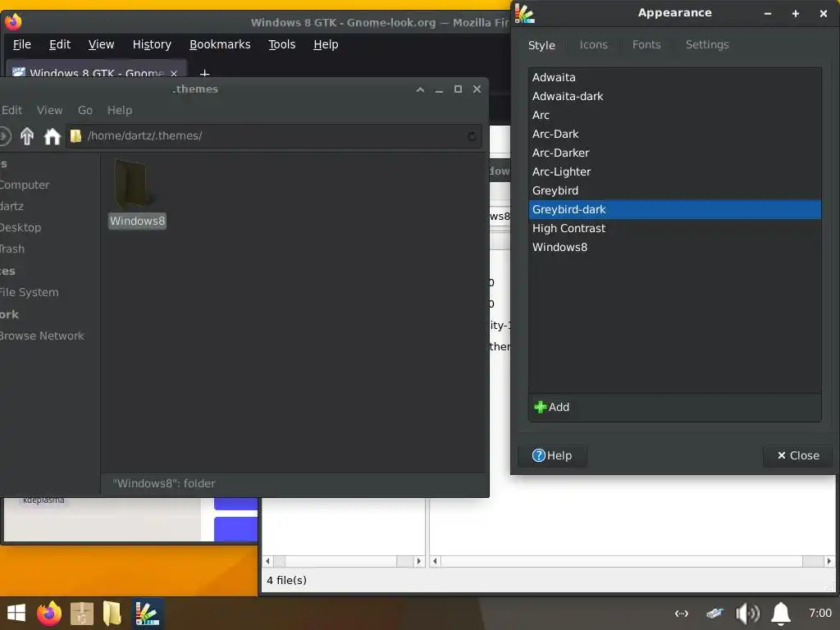
Task: Click the /home/dartz/.themes/ path field
Action: [274, 136]
